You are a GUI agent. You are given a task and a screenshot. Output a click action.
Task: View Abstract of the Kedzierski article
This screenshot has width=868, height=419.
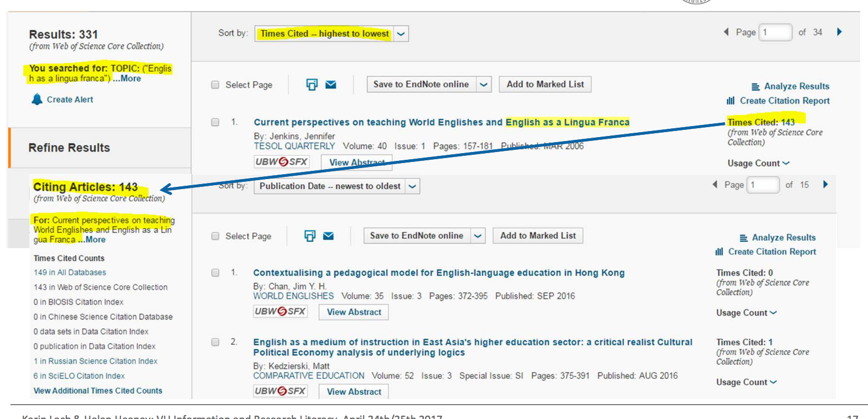point(354,392)
